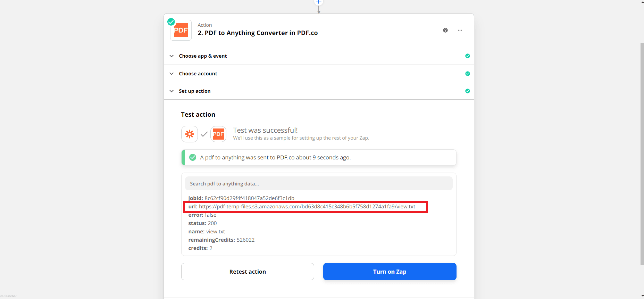This screenshot has width=644, height=299.
Task: Focus the Search pdf to anything data field
Action: 319,184
